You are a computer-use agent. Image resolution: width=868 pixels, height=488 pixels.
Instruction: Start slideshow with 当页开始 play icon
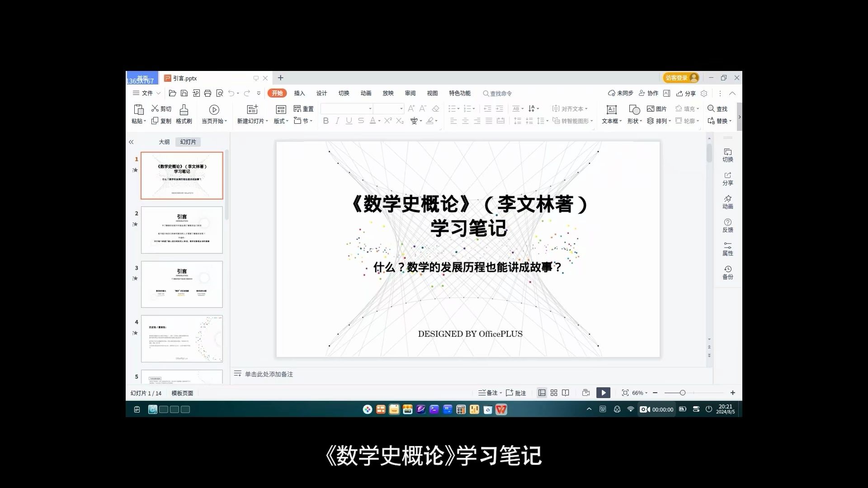pos(214,110)
